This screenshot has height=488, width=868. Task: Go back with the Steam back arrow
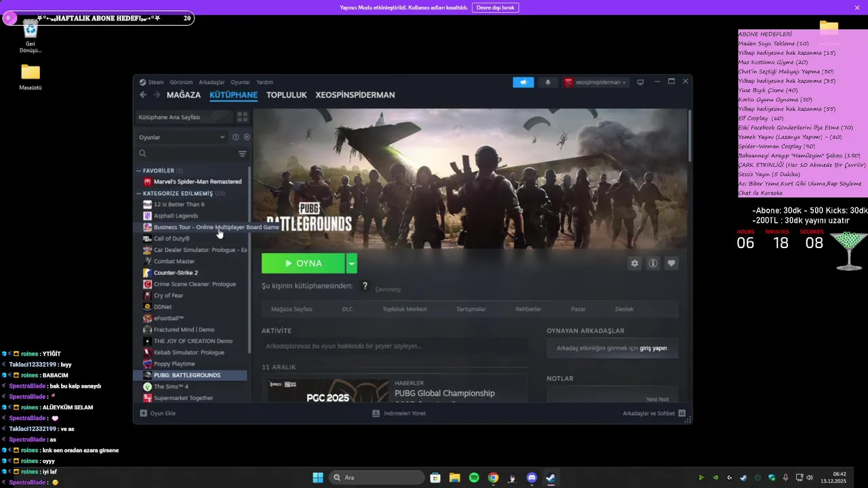pyautogui.click(x=143, y=95)
